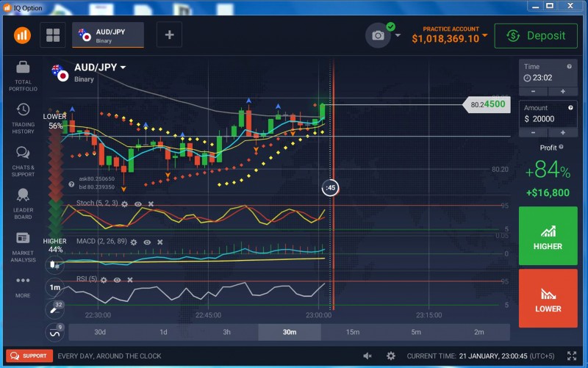Click the Amount help question mark
Image resolution: width=588 pixels, height=368 pixels.
click(570, 107)
